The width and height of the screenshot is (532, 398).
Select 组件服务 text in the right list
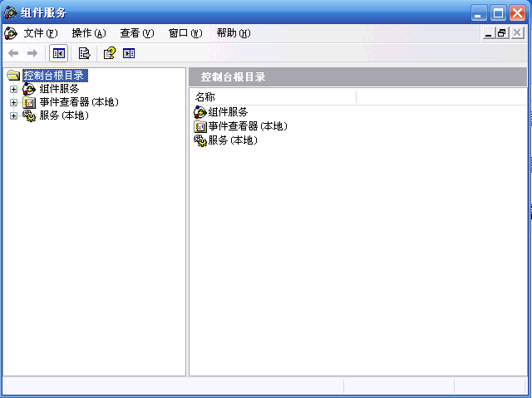click(228, 112)
